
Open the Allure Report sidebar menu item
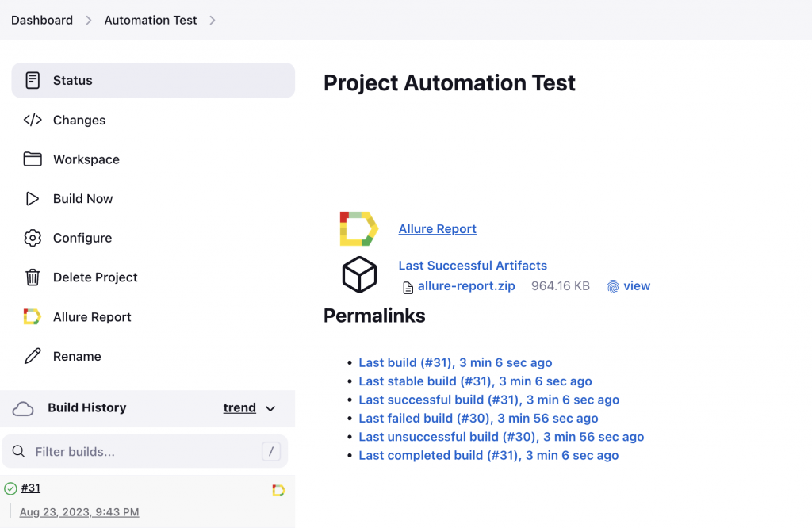click(x=92, y=317)
